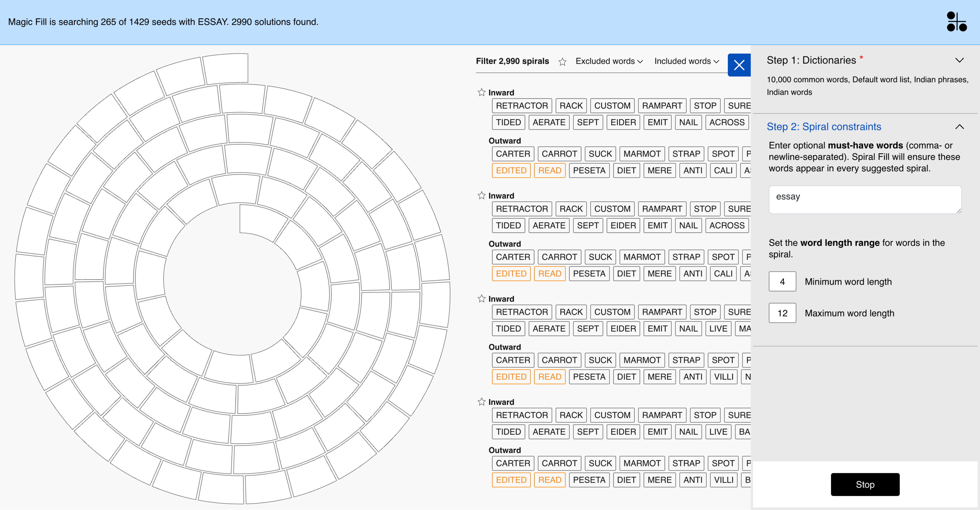This screenshot has height=510, width=980.
Task: Toggle the highlighted READ word in first result
Action: [x=550, y=171]
